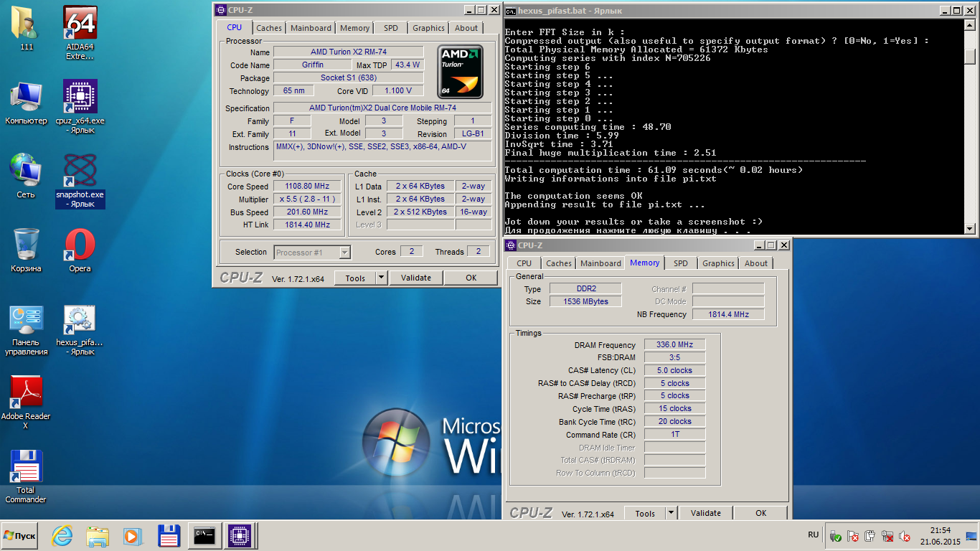Select Caches tab in lower CPU-Z window
Viewport: 980px width, 551px height.
click(x=559, y=263)
